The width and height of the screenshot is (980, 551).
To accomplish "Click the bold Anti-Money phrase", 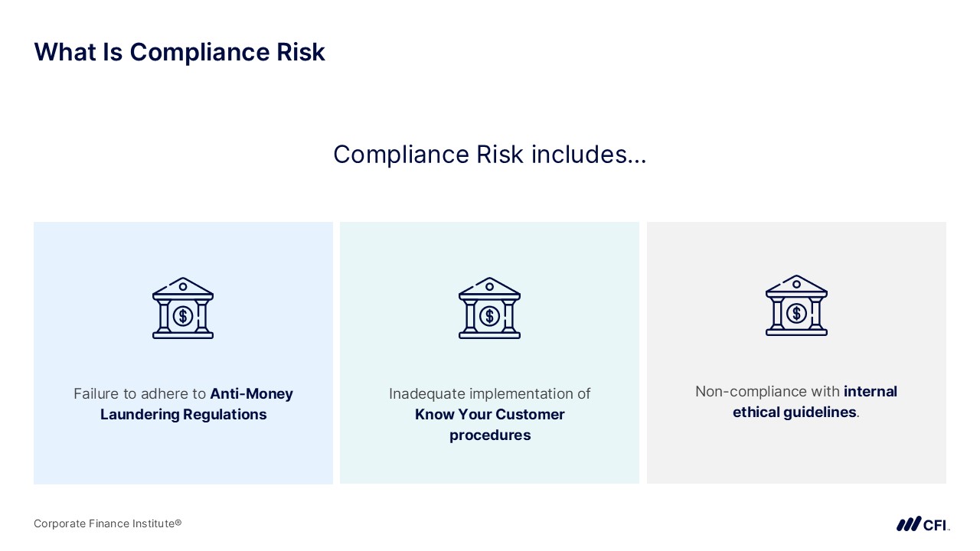I will [252, 394].
